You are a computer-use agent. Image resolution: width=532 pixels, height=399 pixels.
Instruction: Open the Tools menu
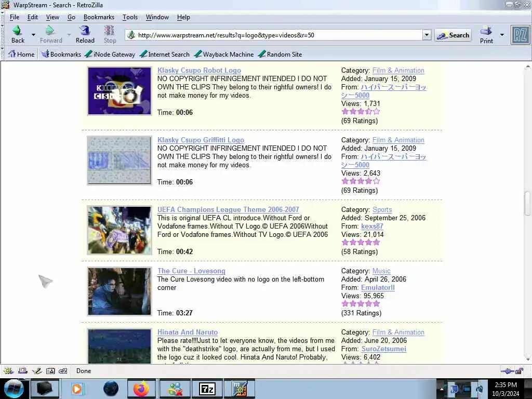click(x=130, y=17)
